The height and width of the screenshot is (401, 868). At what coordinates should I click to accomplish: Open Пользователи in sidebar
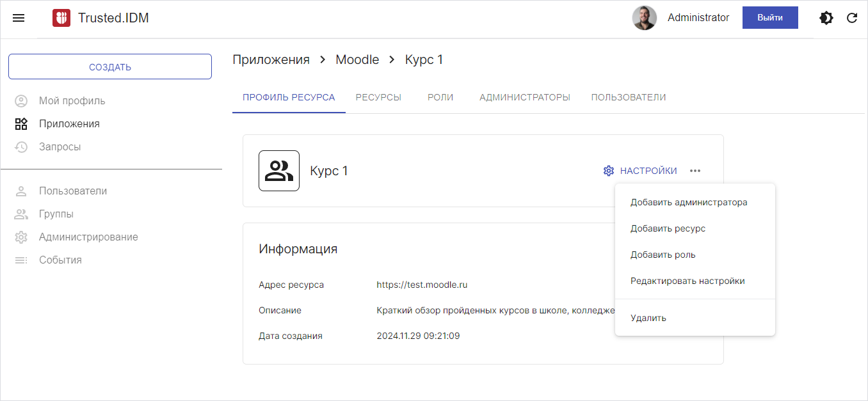[x=73, y=191]
